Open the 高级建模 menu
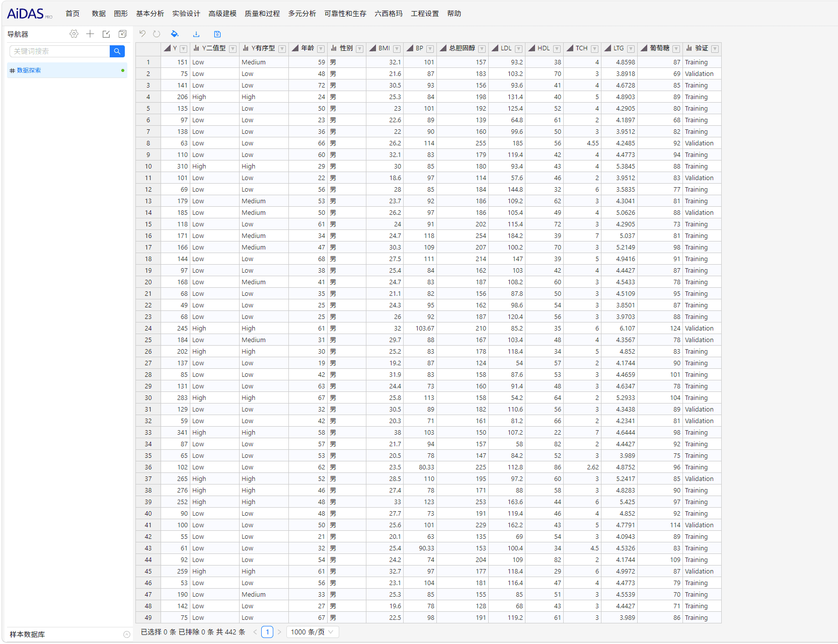 222,14
